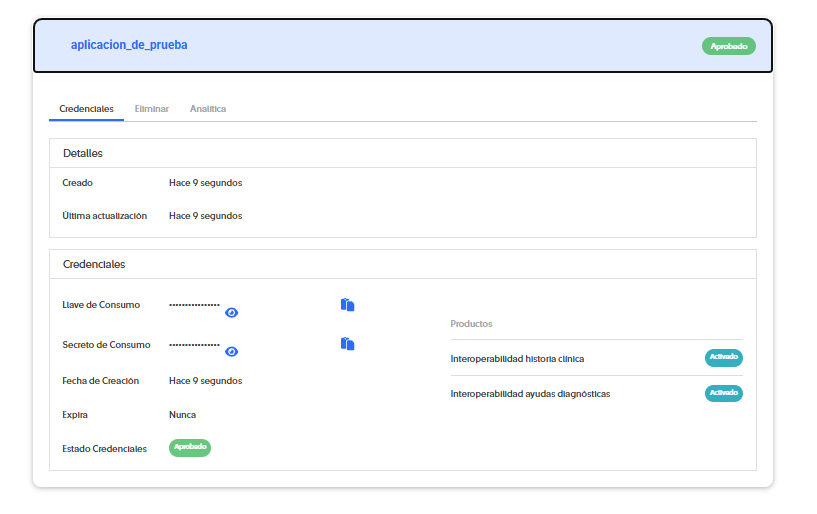Click the Fecha de Creación time value
This screenshot has height=514, width=817.
(205, 381)
